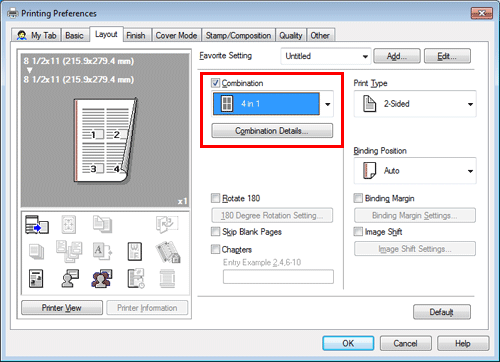Select the multi-user group icon

tap(102, 279)
